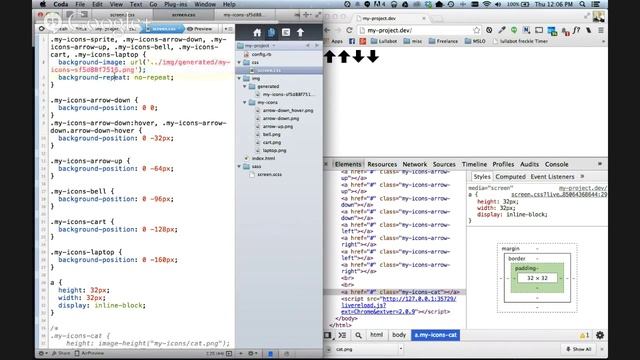Collapse the css folder in Coda file tree
The image size is (640, 360).
[239, 62]
